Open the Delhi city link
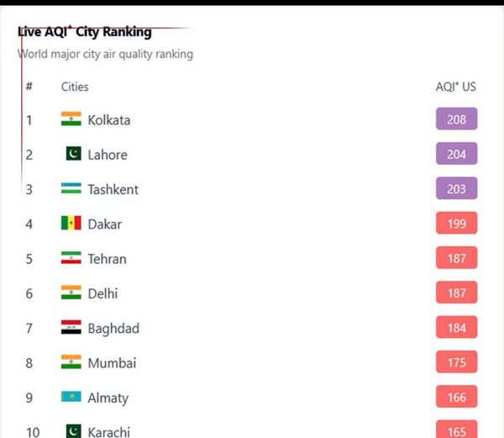 pos(102,293)
